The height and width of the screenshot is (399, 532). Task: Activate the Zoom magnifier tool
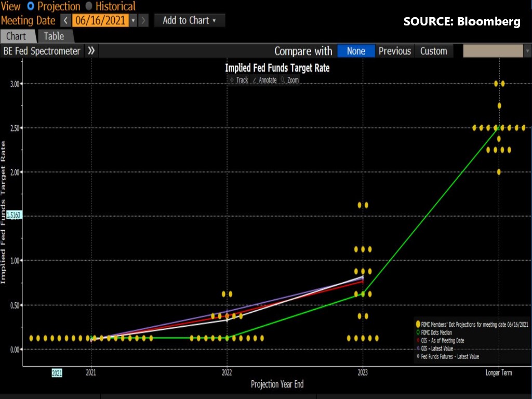tap(290, 80)
